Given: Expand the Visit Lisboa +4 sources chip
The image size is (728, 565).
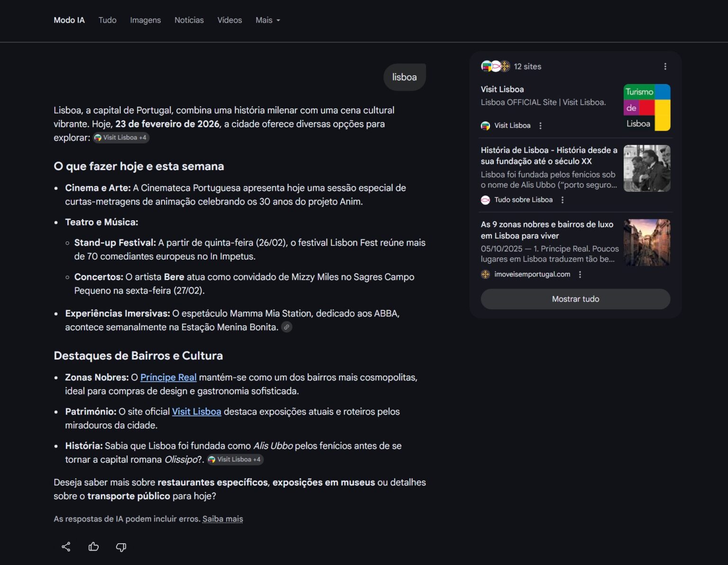Looking at the screenshot, I should pos(120,137).
